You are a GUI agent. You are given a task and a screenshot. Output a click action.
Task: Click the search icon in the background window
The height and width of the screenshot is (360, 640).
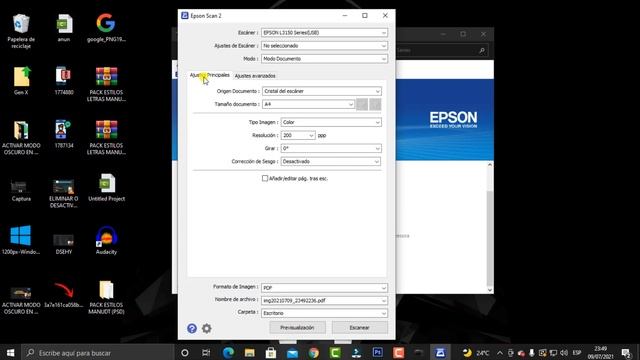pyautogui.click(x=482, y=51)
